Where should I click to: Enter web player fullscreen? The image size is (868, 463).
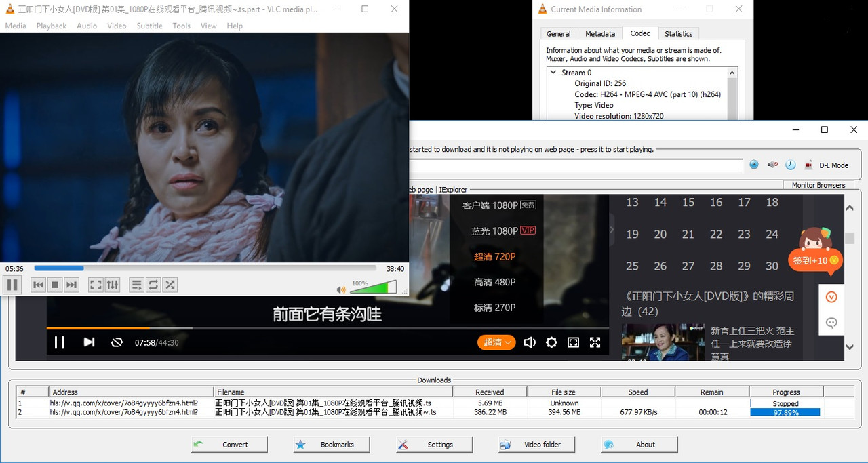595,342
